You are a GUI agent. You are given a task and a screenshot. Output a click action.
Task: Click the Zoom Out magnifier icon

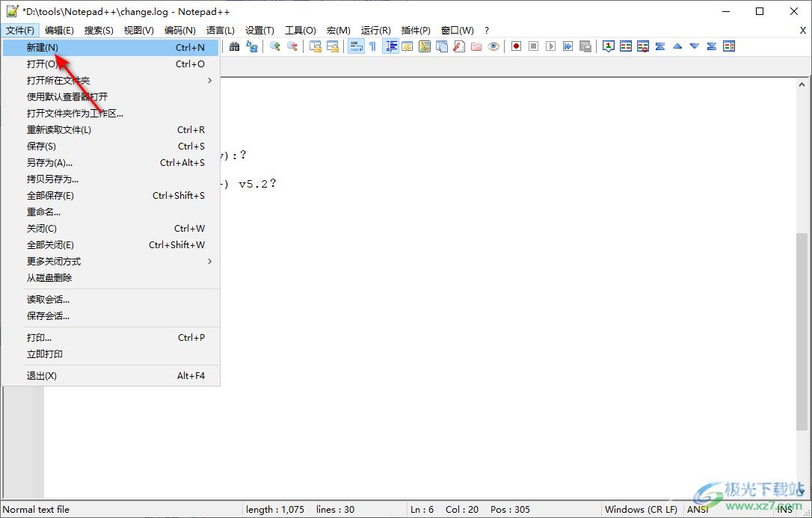[x=292, y=46]
